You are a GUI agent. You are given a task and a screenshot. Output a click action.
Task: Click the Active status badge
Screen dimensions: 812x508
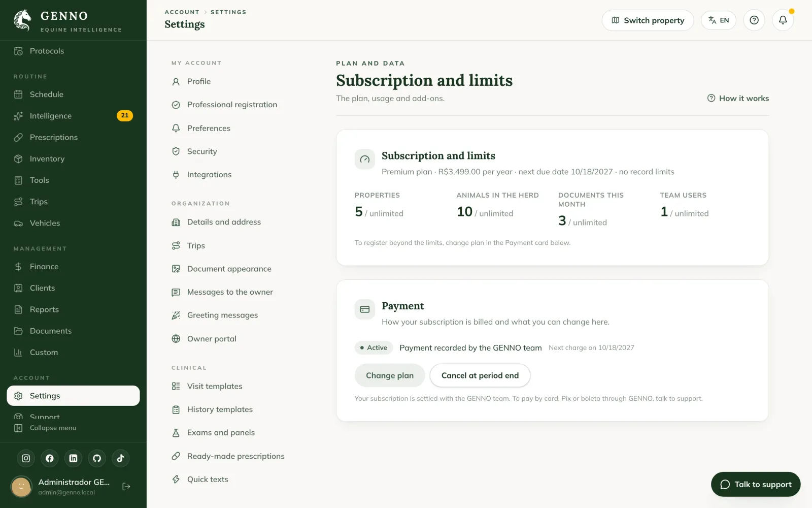point(374,348)
